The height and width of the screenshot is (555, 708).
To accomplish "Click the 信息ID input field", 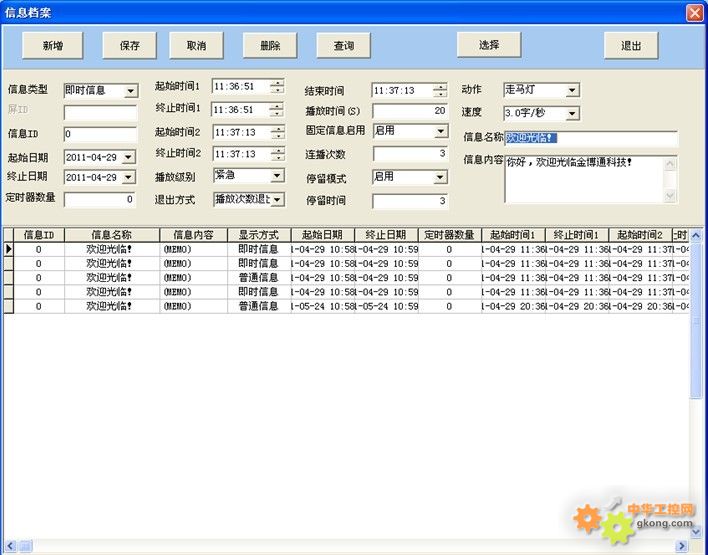I will click(x=100, y=134).
